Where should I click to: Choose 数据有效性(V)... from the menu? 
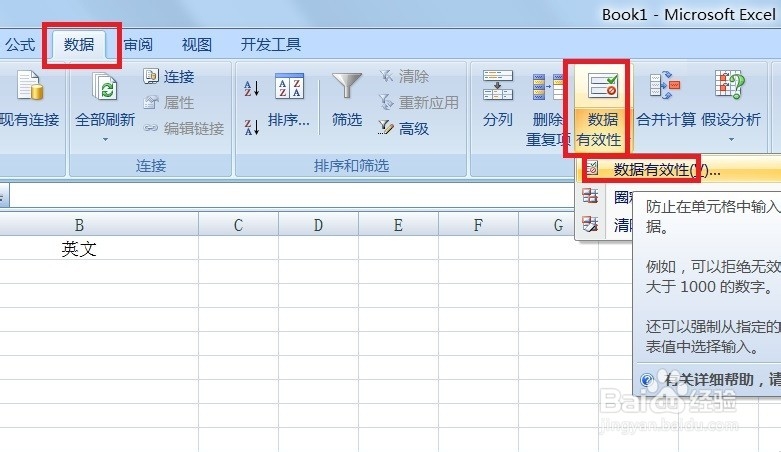[680, 170]
